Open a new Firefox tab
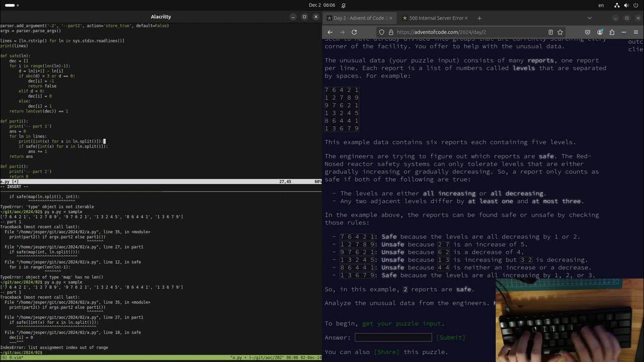 [x=479, y=18]
